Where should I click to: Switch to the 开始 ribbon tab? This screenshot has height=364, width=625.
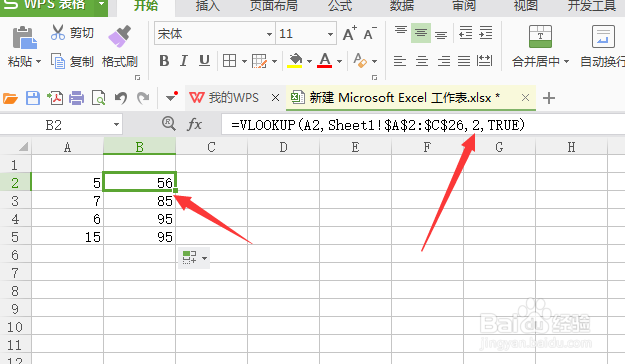145,6
